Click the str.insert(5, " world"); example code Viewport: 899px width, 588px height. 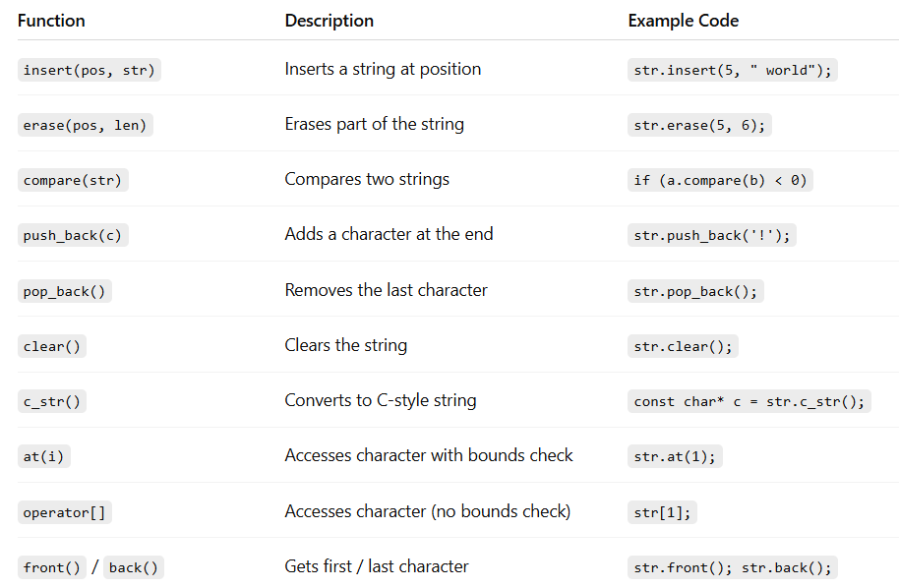733,70
